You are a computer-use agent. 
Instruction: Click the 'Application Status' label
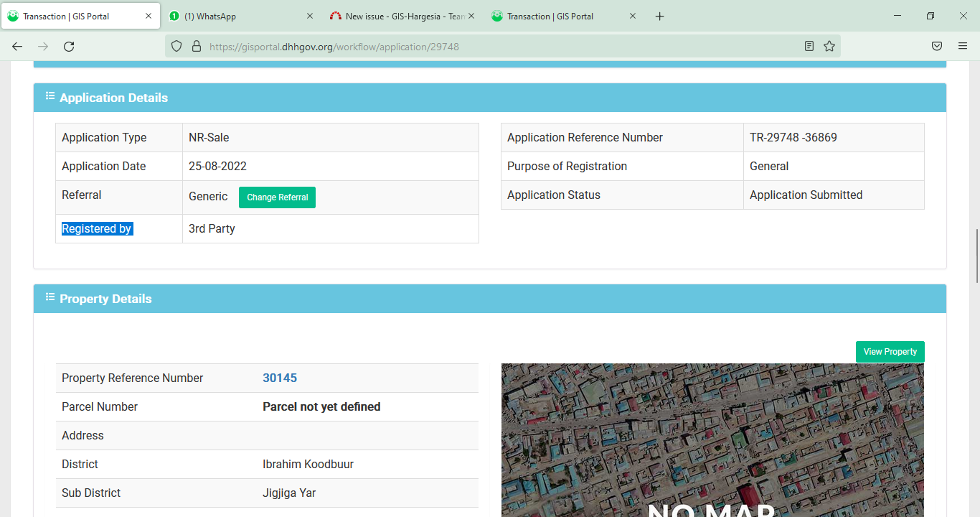click(553, 195)
